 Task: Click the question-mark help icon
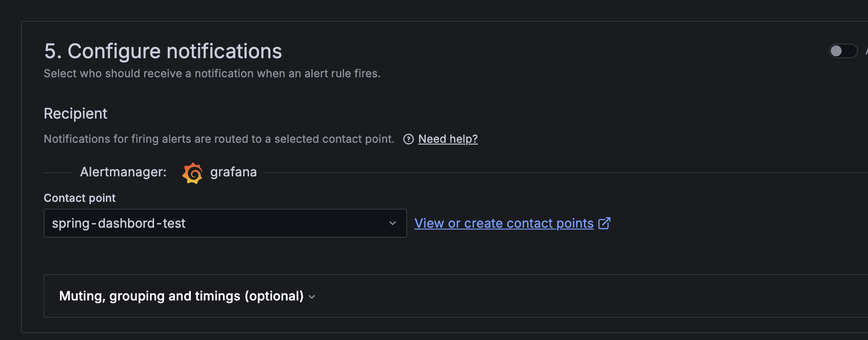pyautogui.click(x=409, y=139)
